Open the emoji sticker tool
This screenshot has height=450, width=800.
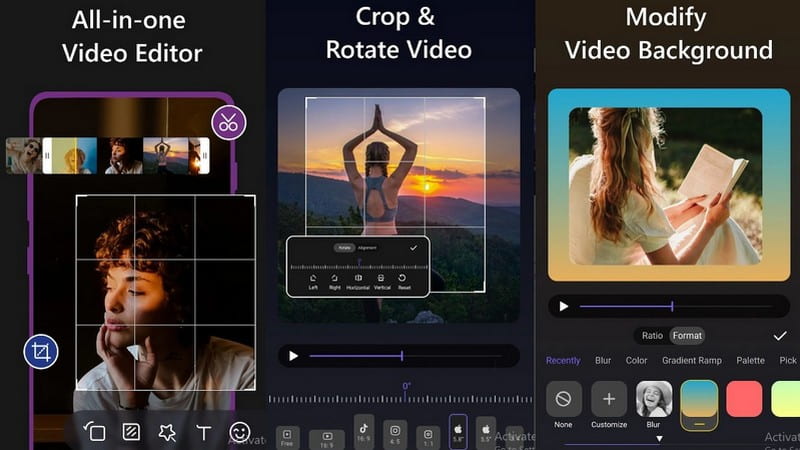[x=240, y=432]
